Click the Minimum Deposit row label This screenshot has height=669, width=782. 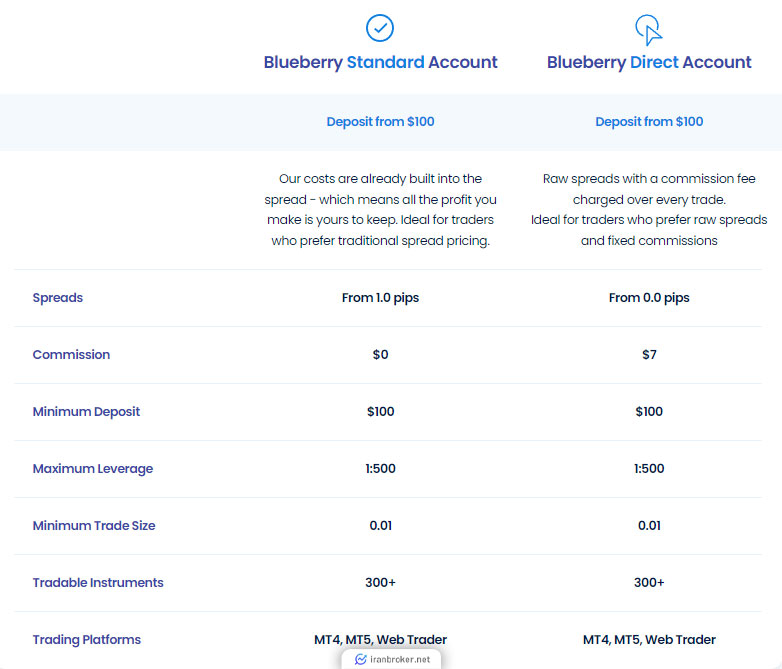pos(86,412)
